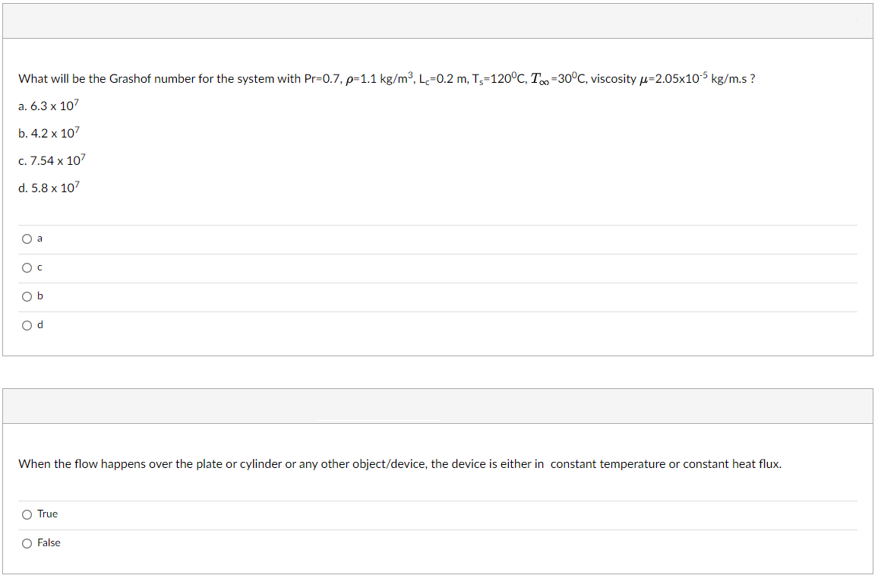Select radio button for option b
The width and height of the screenshot is (878, 588).
click(27, 296)
